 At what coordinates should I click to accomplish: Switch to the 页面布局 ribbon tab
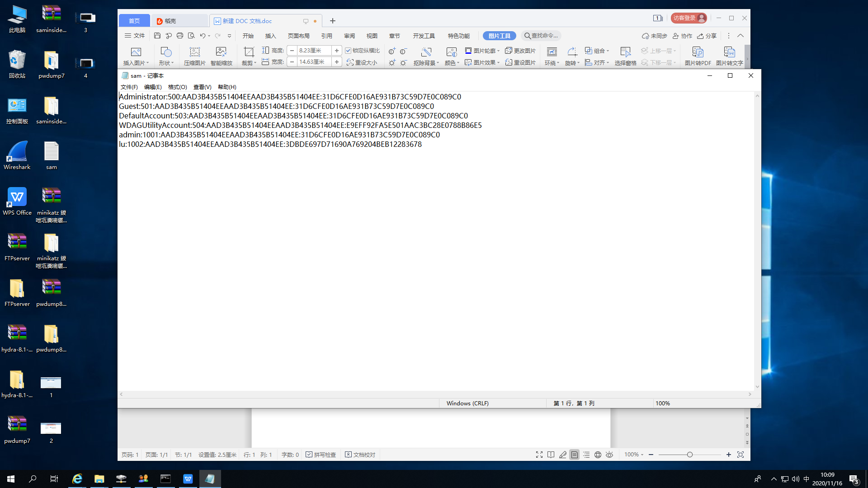coord(298,36)
